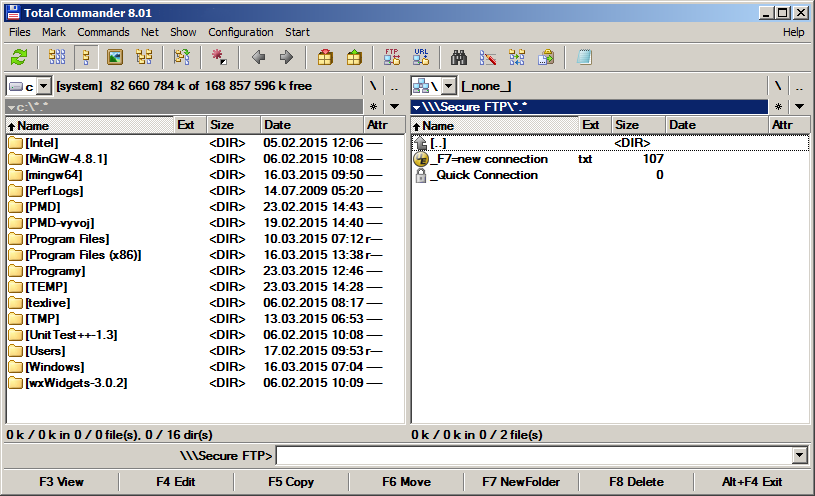Click the URL new connection toolbar icon

[x=421, y=57]
